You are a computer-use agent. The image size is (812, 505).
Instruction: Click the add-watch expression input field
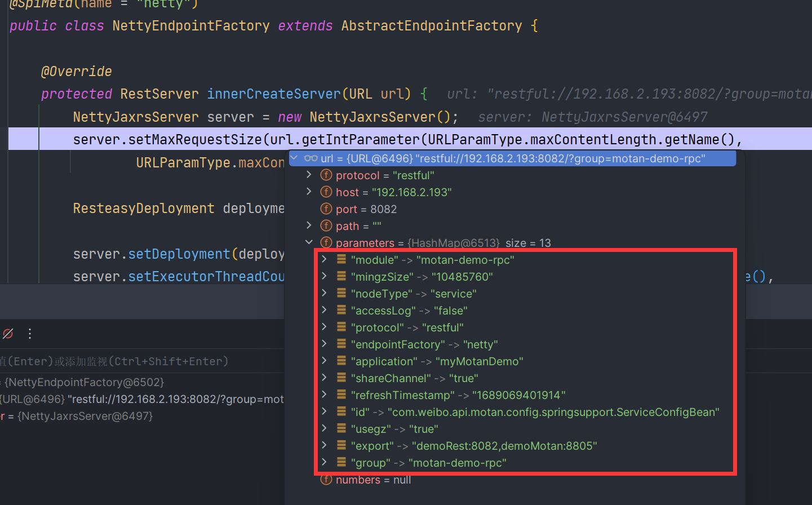tap(141, 361)
